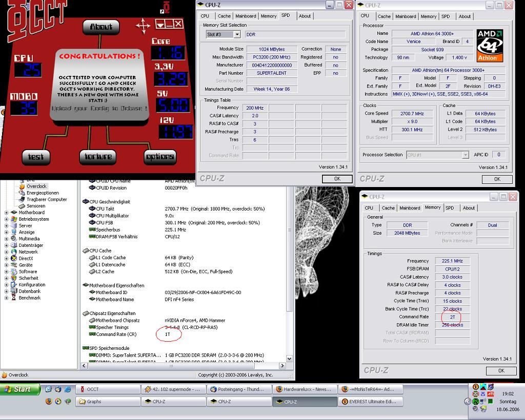
Task: Click the EVEREST horizontal scrollbar thumb
Action: tap(171, 366)
